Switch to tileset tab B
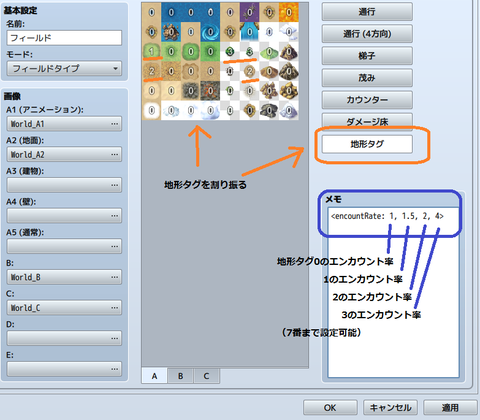 [x=180, y=376]
